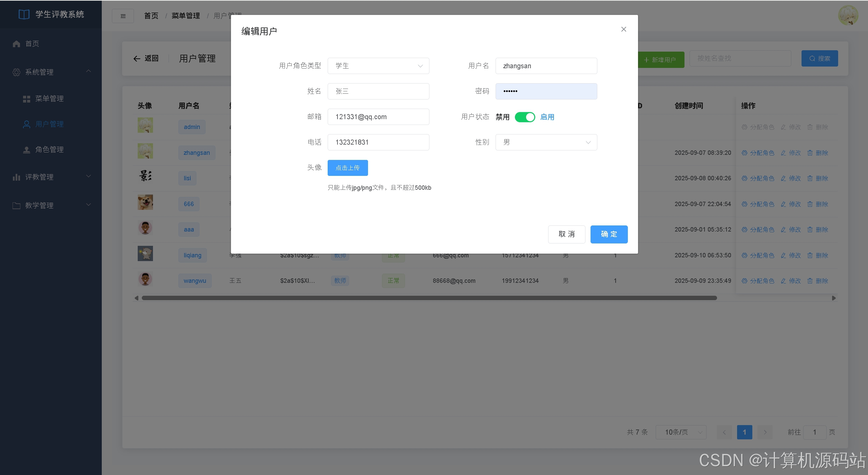The image size is (868, 475).
Task: Click the 按姓名查找 search input
Action: click(x=740, y=58)
